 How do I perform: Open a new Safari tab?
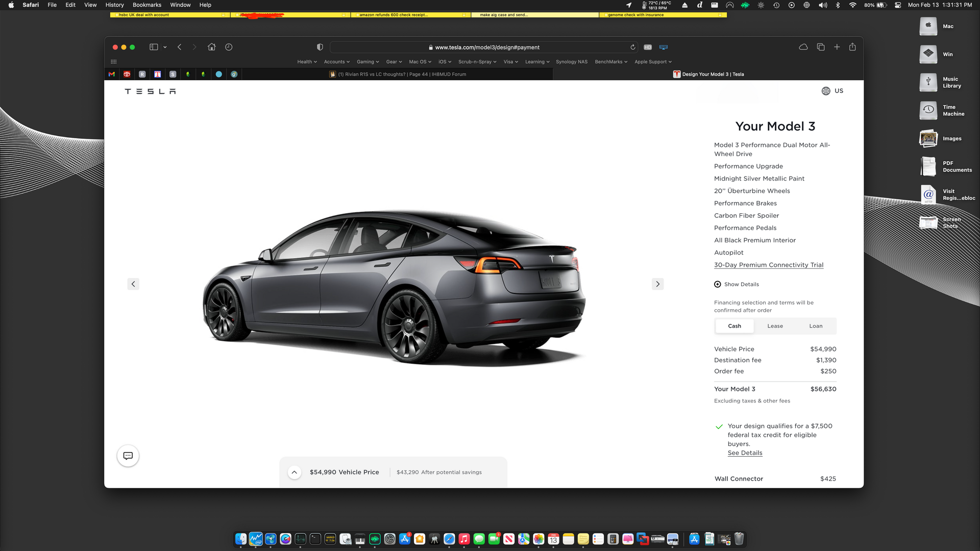pos(837,47)
